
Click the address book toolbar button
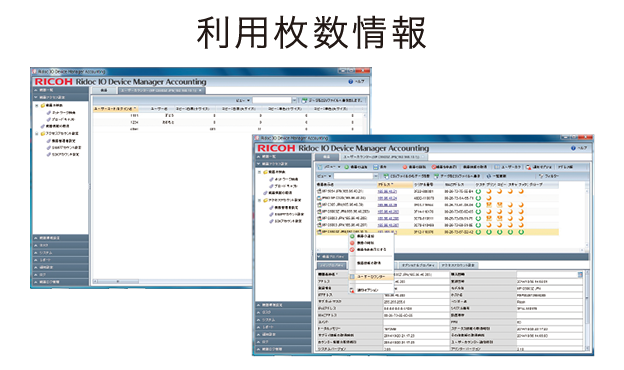(x=565, y=167)
